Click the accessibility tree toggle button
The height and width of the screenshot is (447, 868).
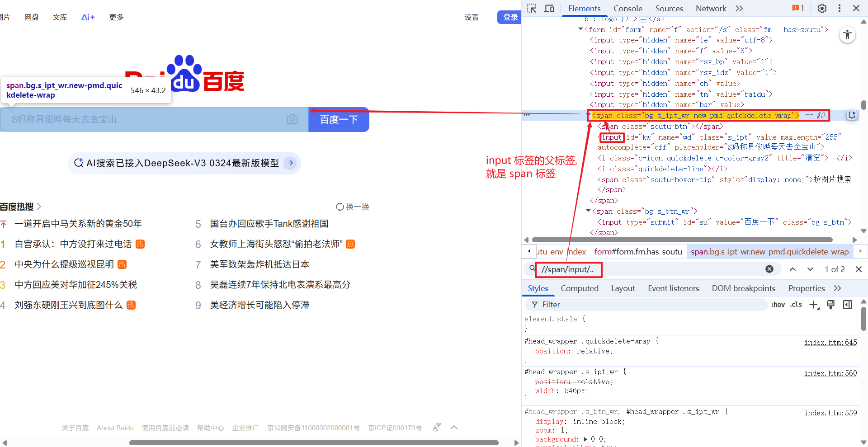(848, 35)
